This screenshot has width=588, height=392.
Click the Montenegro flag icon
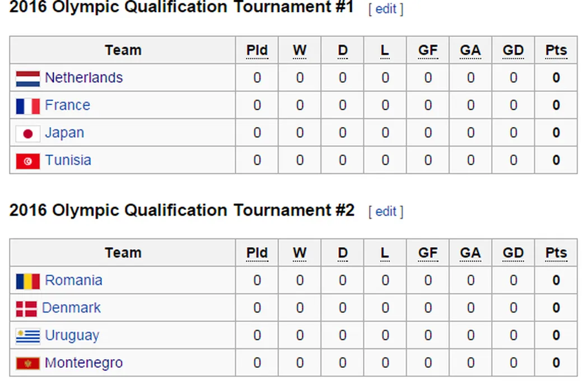(27, 363)
